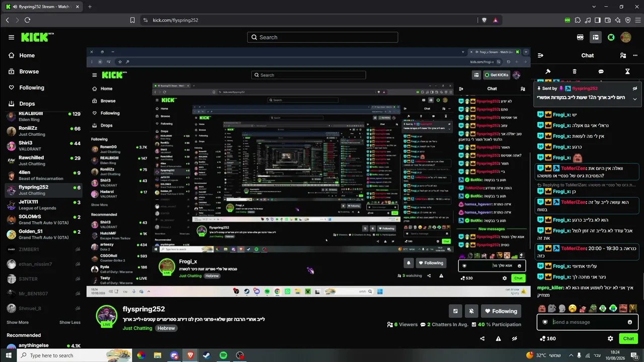Viewport: 644px width, 362px height.
Task: Select the flyspring252 Stream browser tab
Action: (x=42, y=7)
